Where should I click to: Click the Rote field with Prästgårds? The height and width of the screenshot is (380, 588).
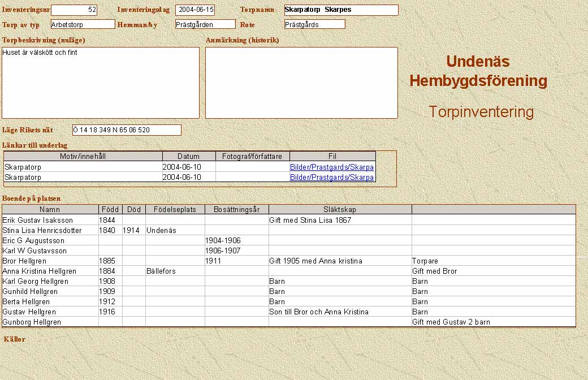[314, 24]
